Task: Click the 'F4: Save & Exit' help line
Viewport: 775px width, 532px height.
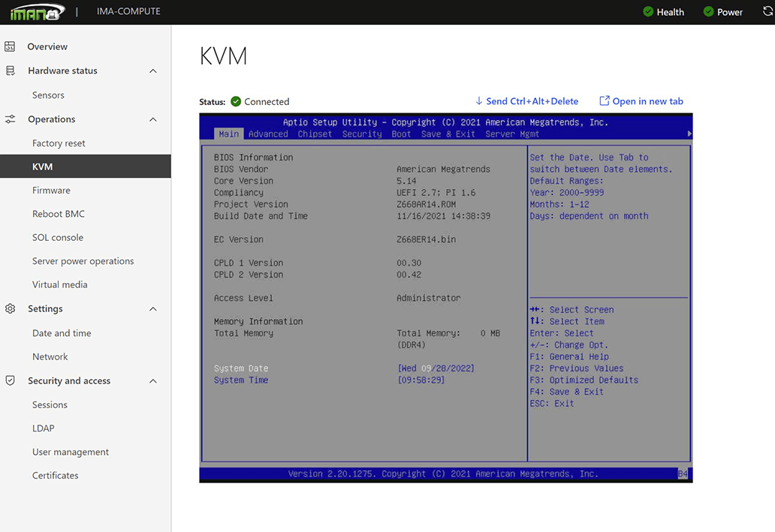Action: click(566, 392)
